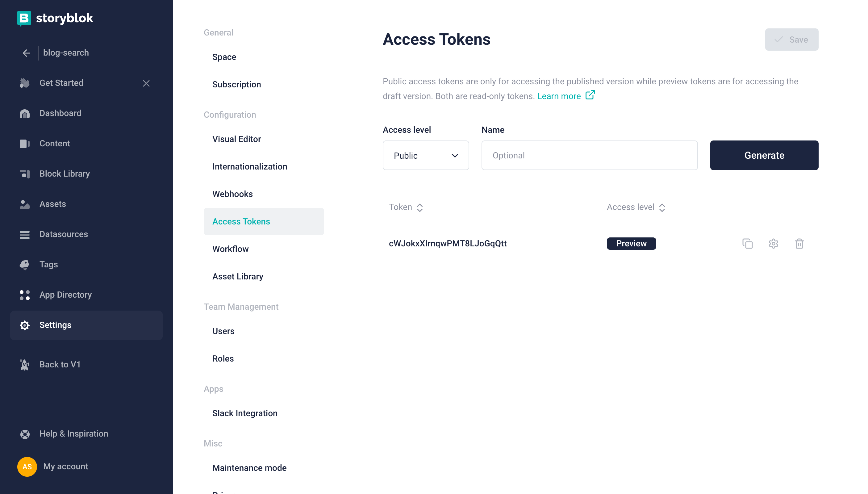
Task: Open Asset Library settings
Action: tap(238, 277)
